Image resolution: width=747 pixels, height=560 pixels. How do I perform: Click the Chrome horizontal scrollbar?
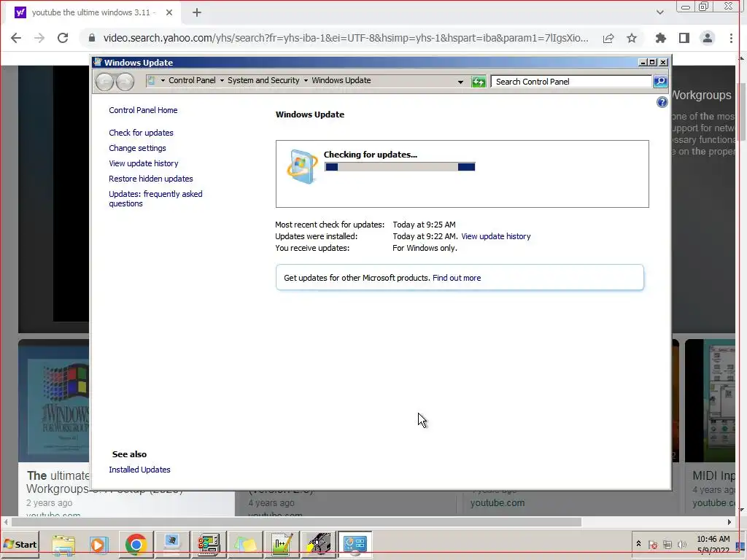296,522
